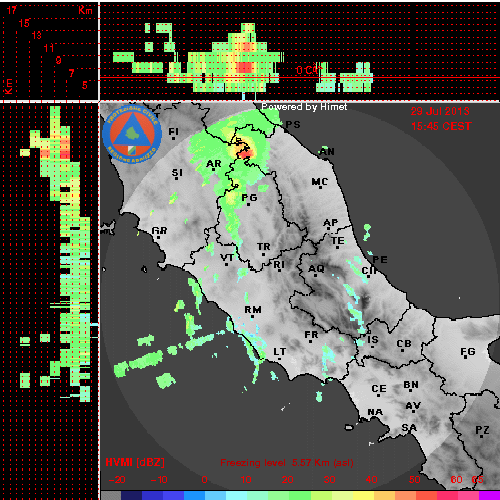Image resolution: width=500 pixels, height=500 pixels.
Task: Click the RM city label
Action: (253, 310)
